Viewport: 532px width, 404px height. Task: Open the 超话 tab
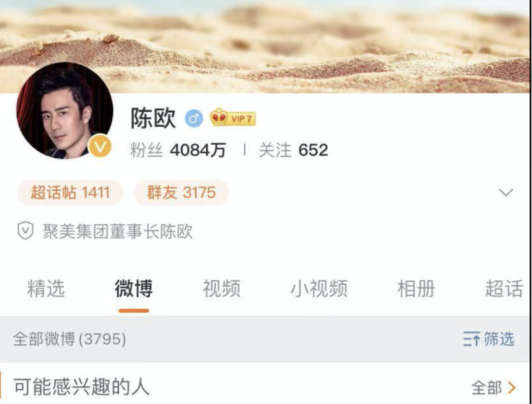(x=504, y=289)
